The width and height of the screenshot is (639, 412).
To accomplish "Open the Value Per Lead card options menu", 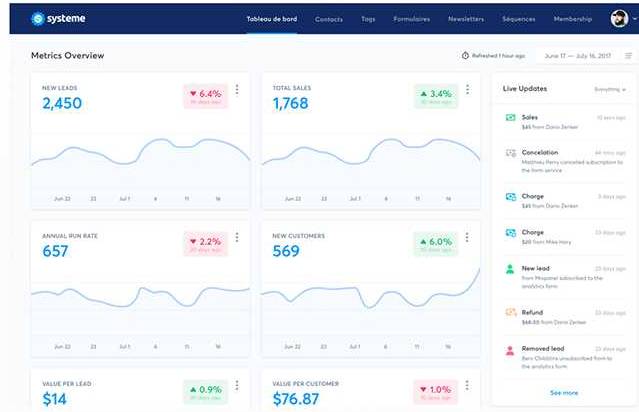I will (237, 386).
